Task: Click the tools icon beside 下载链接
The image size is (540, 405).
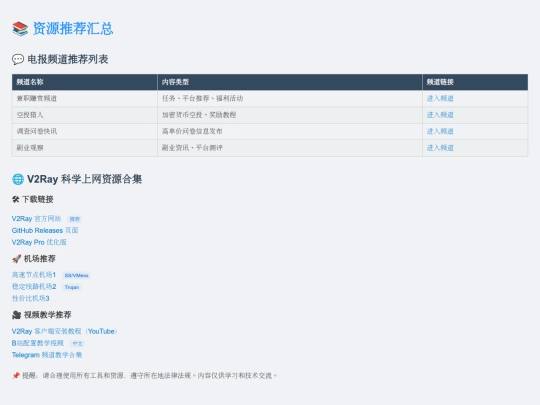Action: [x=15, y=199]
